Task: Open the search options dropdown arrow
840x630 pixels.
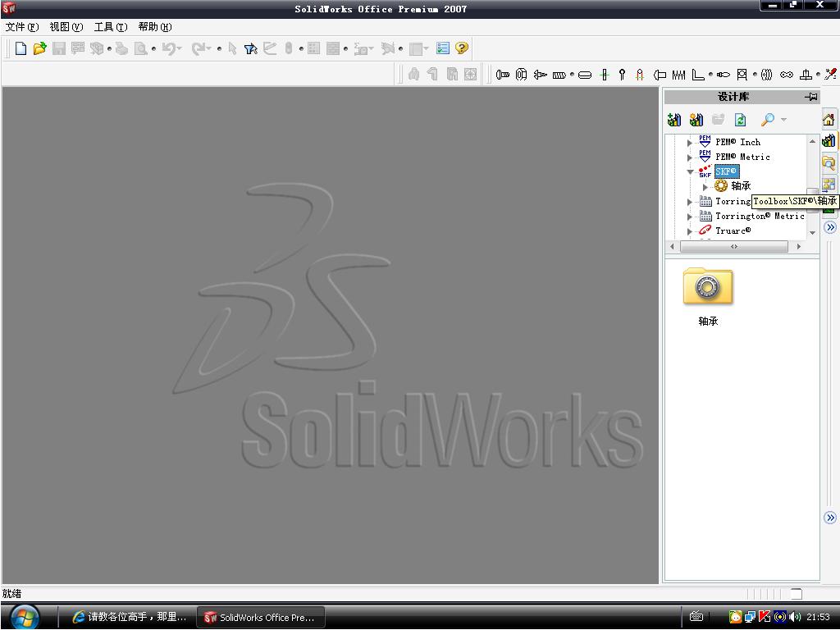Action: click(x=783, y=120)
